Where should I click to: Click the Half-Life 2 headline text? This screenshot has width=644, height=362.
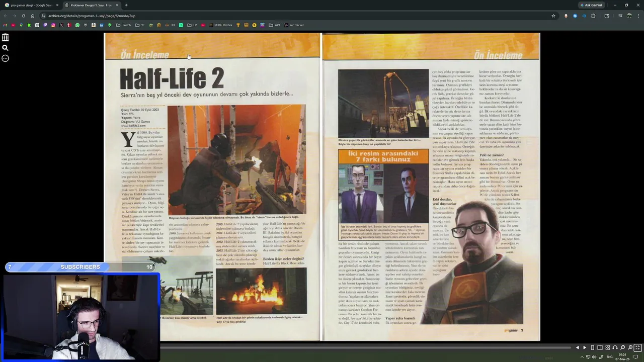pos(172,78)
